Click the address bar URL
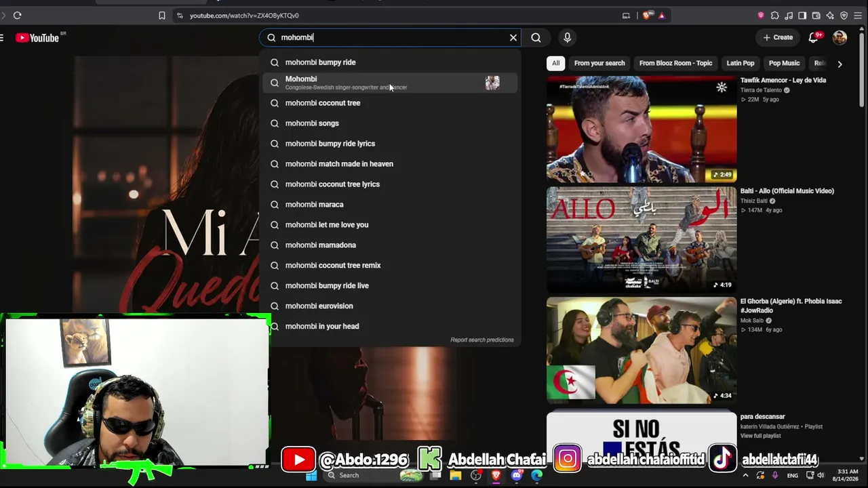Viewport: 868px width, 488px height. coord(244,16)
